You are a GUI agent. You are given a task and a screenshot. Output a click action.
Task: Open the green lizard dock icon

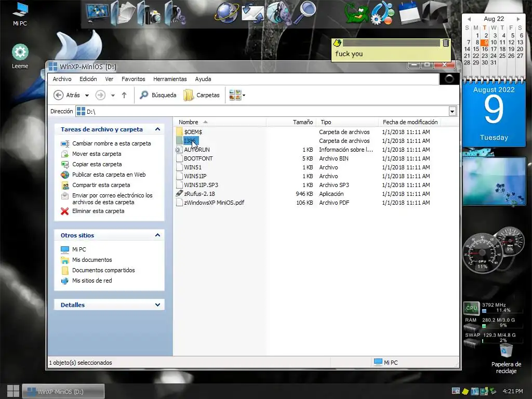[x=356, y=14]
